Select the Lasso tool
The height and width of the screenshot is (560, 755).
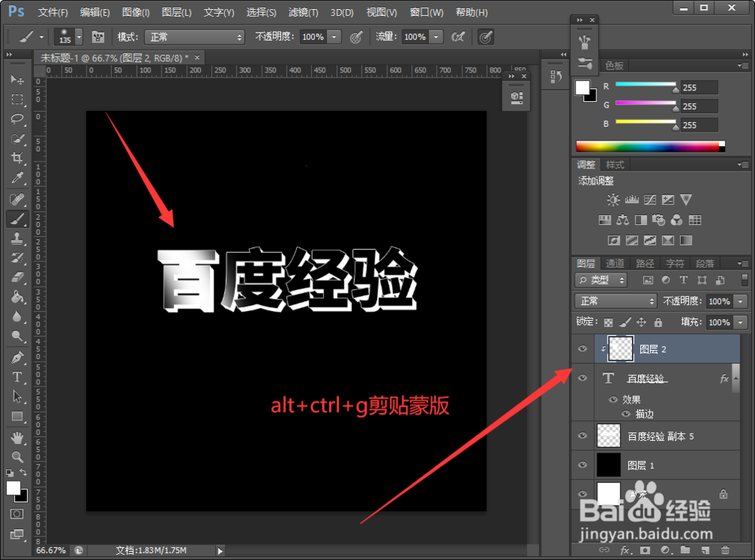coord(17,119)
